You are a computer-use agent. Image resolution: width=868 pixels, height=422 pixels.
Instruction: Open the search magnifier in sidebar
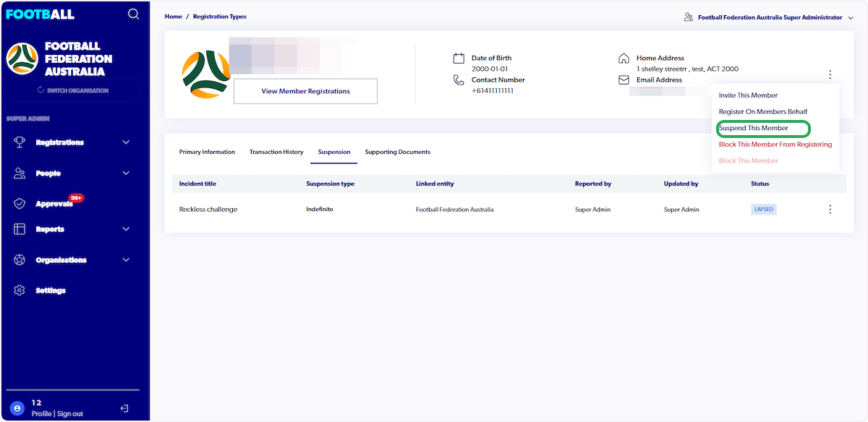coord(133,14)
